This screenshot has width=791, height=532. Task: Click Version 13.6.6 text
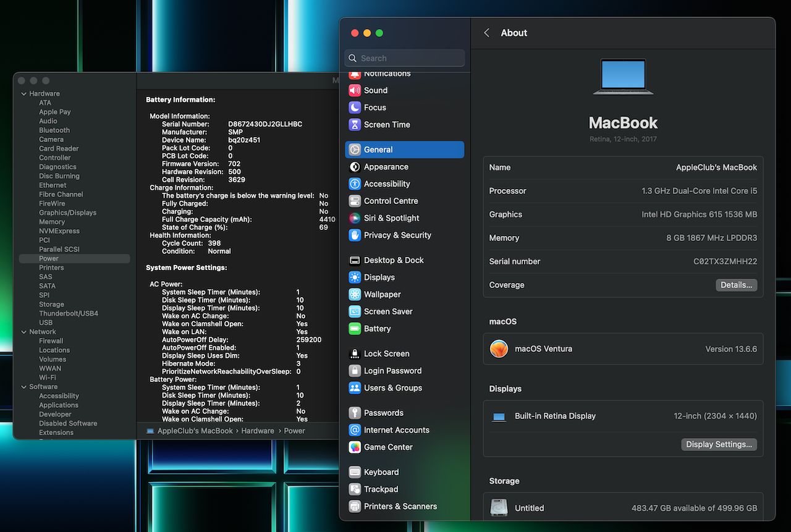[731, 349]
